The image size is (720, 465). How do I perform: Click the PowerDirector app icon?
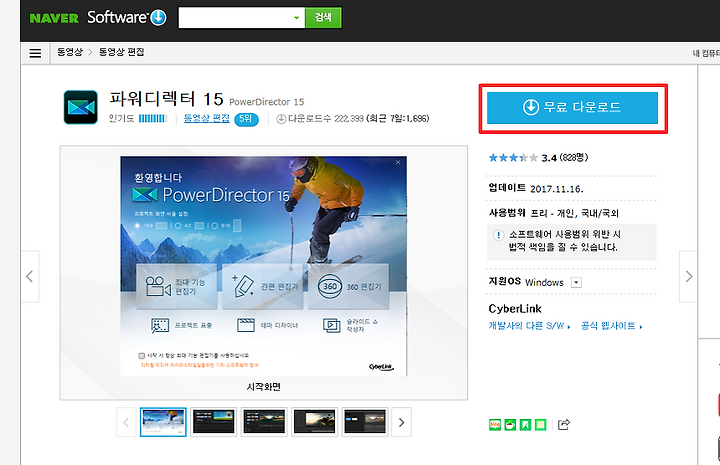pos(80,107)
